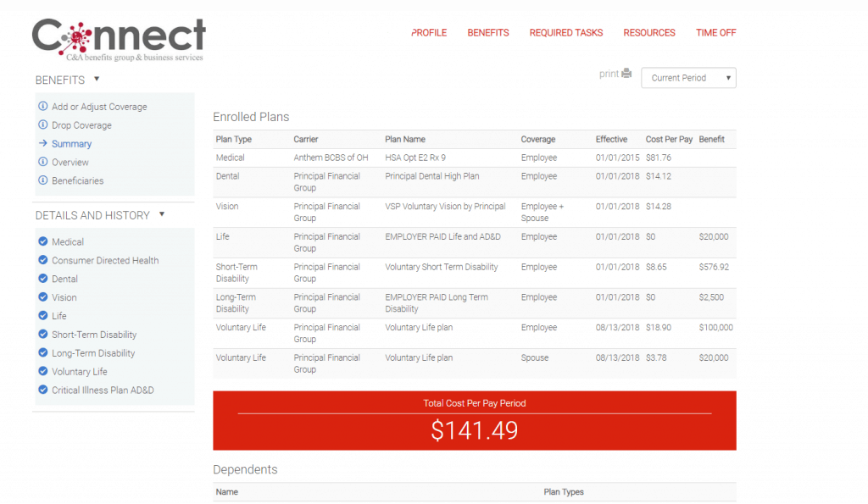Viewport: 868px width, 504px height.
Task: Click the checkmark beside Consumer Directed Health
Action: 42,260
